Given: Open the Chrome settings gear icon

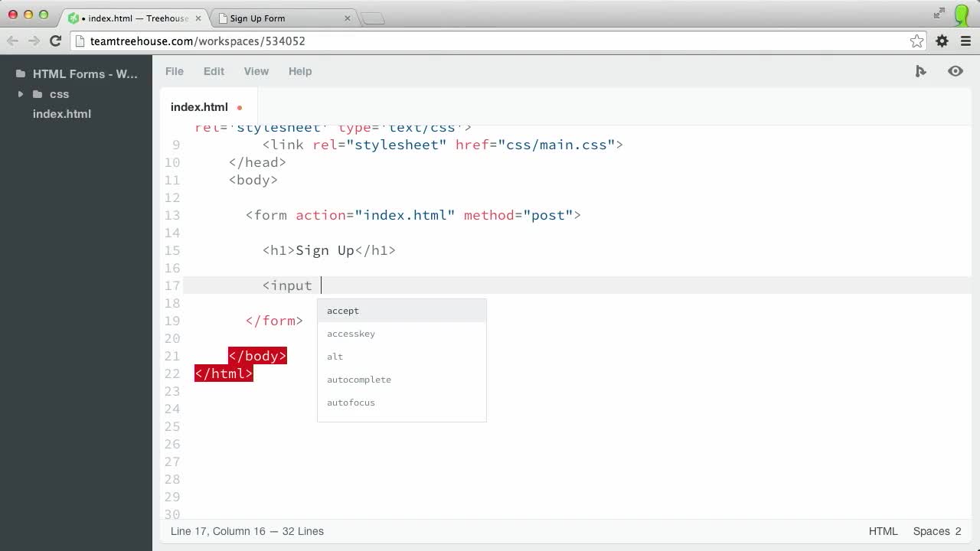Looking at the screenshot, I should pyautogui.click(x=941, y=41).
